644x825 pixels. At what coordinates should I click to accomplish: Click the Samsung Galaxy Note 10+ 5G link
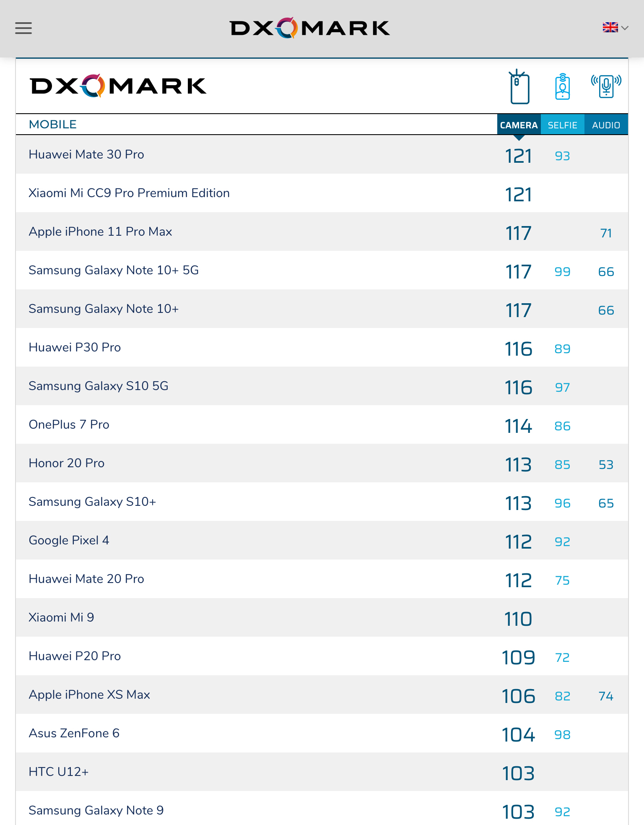click(114, 270)
